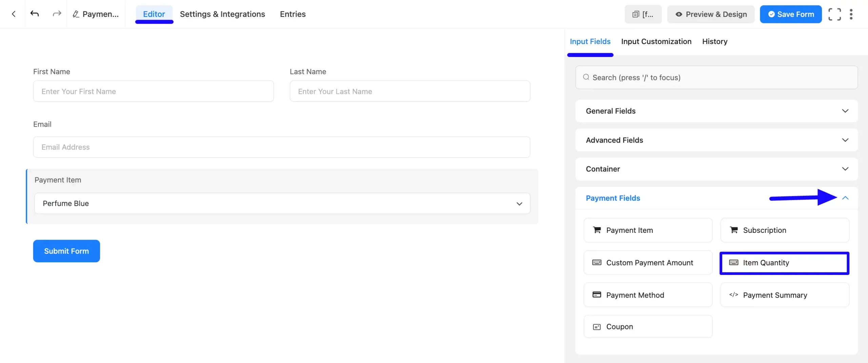This screenshot has height=363, width=868.
Task: Enter fullscreen mode via the expand icon
Action: [834, 14]
